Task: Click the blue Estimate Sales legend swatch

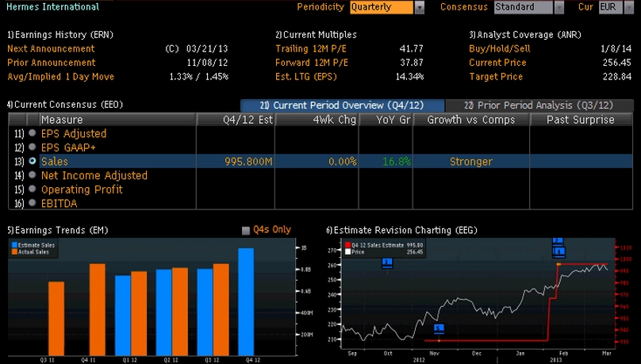Action: [x=14, y=245]
